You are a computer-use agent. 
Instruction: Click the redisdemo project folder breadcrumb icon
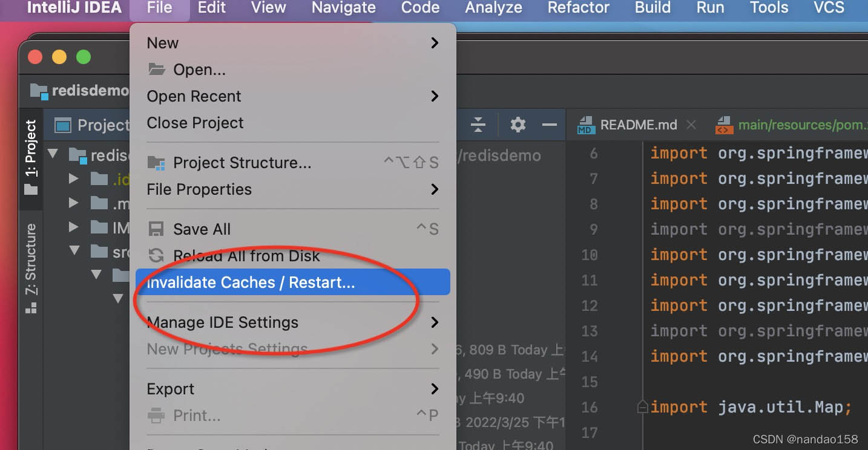point(39,91)
